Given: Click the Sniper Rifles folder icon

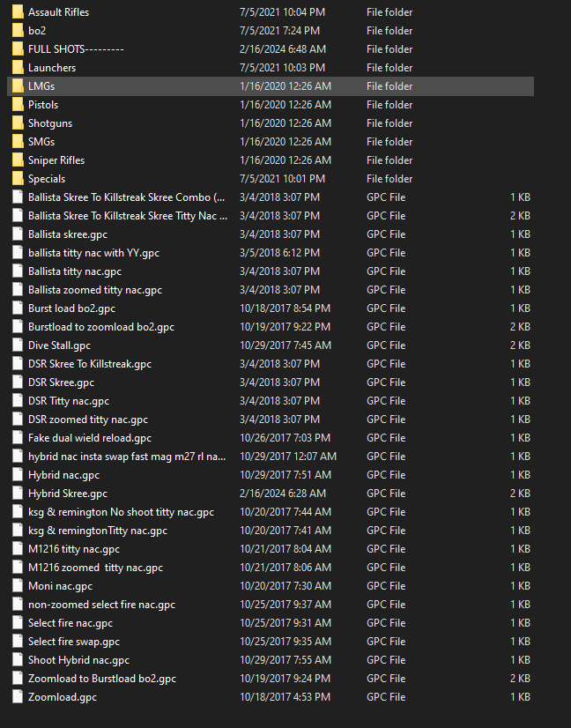Looking at the screenshot, I should click(18, 160).
